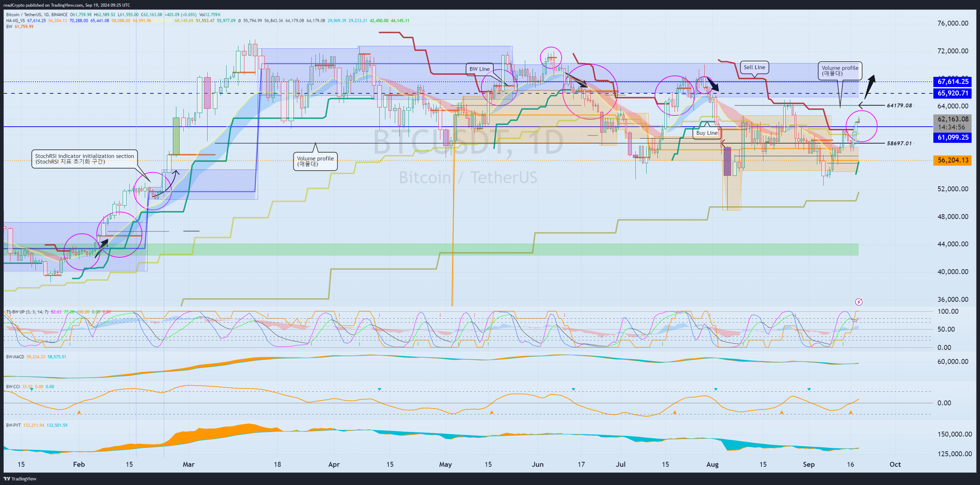980x485 pixels.
Task: Click the BW 61,759.99 indicator legend
Action: [20, 27]
